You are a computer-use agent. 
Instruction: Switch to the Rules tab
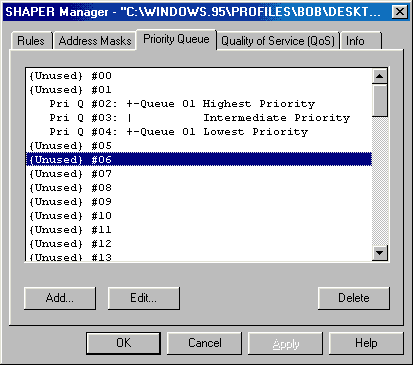pyautogui.click(x=31, y=41)
